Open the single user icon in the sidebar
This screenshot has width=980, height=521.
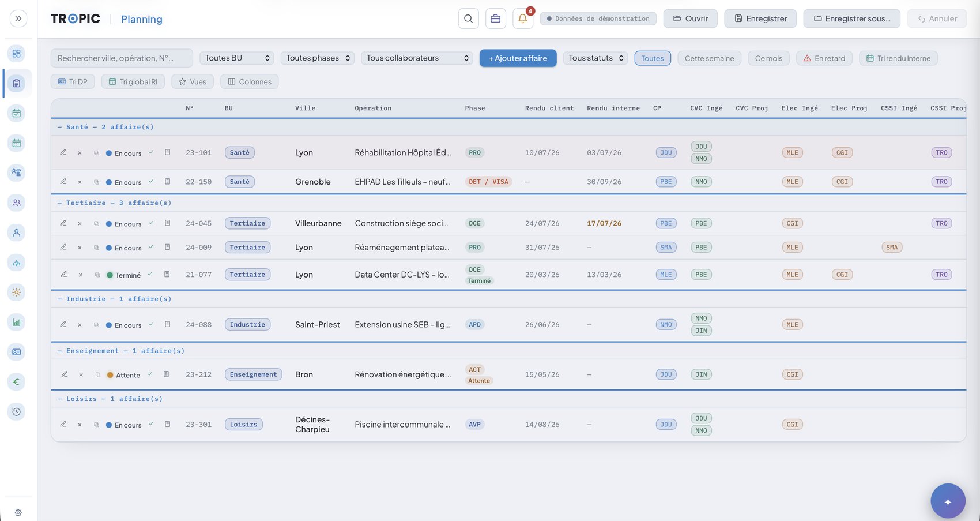tap(17, 233)
